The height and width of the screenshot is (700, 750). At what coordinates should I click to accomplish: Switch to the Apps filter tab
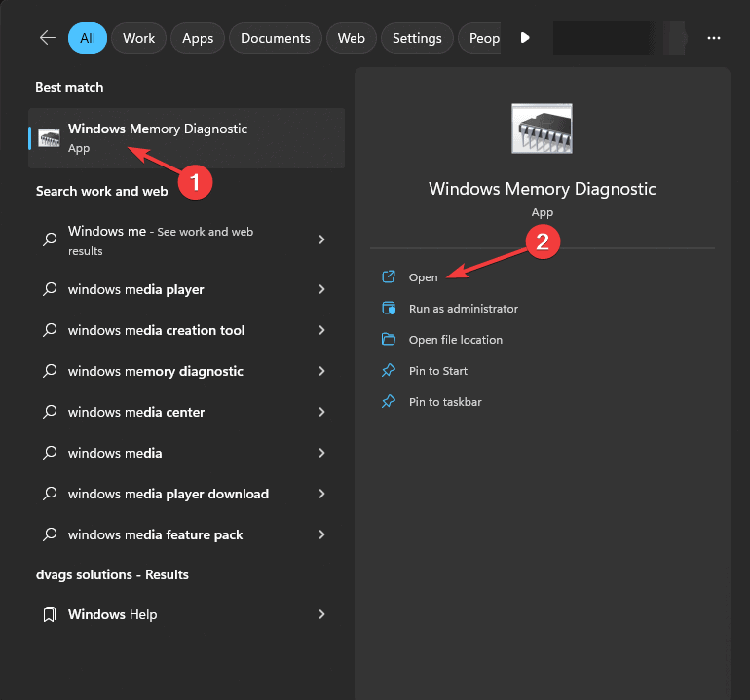198,38
